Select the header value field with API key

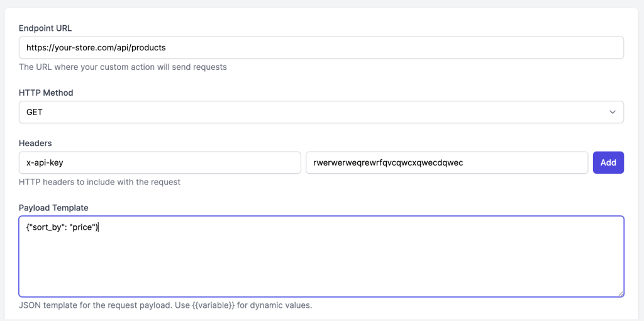(447, 162)
